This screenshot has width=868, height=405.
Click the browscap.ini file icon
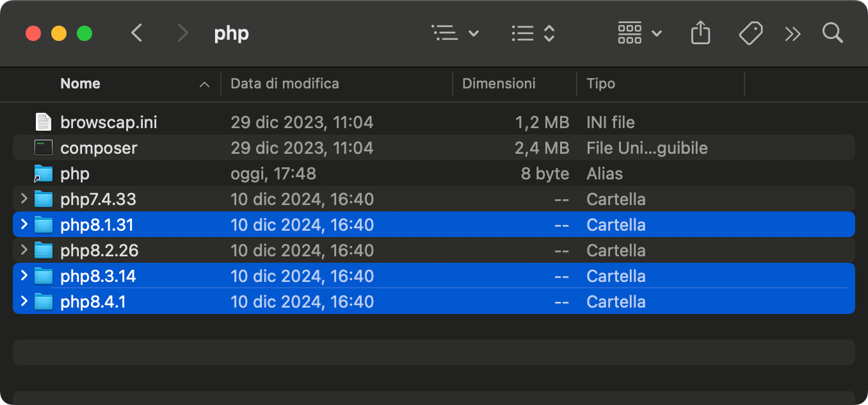tap(43, 122)
